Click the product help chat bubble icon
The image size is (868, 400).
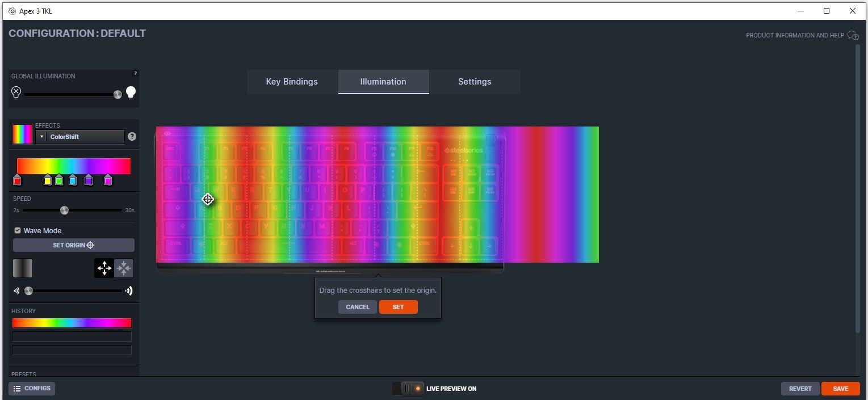point(853,35)
